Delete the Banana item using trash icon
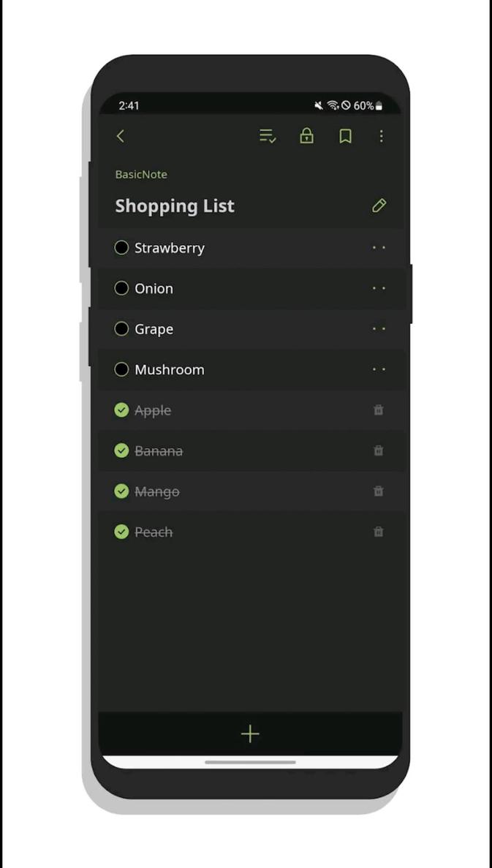Image resolution: width=492 pixels, height=868 pixels. (x=379, y=451)
